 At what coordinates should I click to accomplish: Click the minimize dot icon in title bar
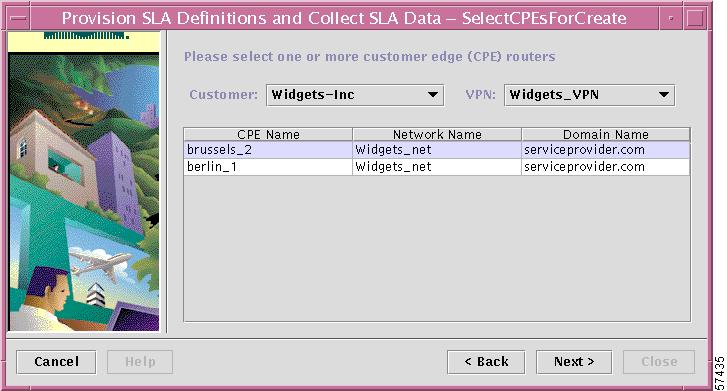coord(671,19)
